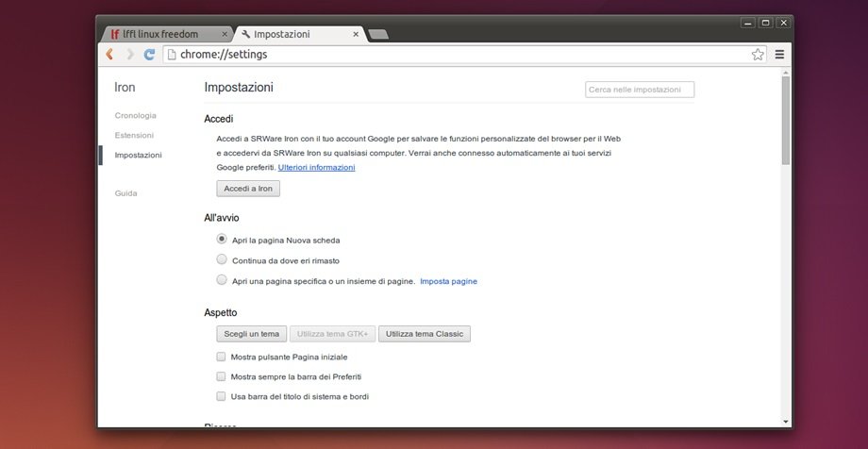868x449 pixels.
Task: Click the Scegli un tema button
Action: 251,334
